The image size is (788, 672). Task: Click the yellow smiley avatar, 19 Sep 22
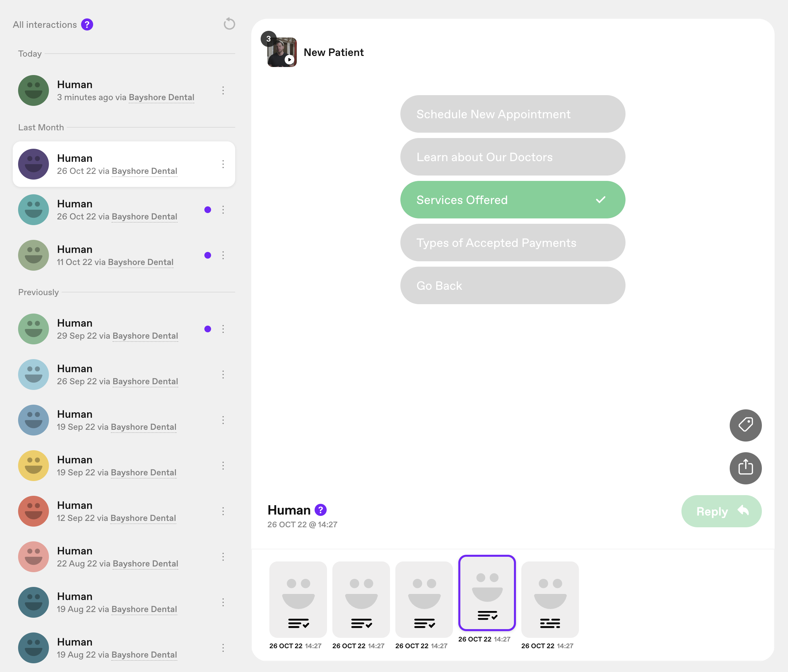point(34,466)
